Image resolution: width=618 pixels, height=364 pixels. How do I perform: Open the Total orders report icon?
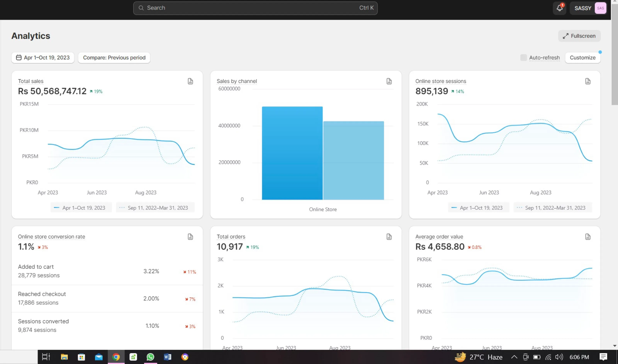pos(389,237)
